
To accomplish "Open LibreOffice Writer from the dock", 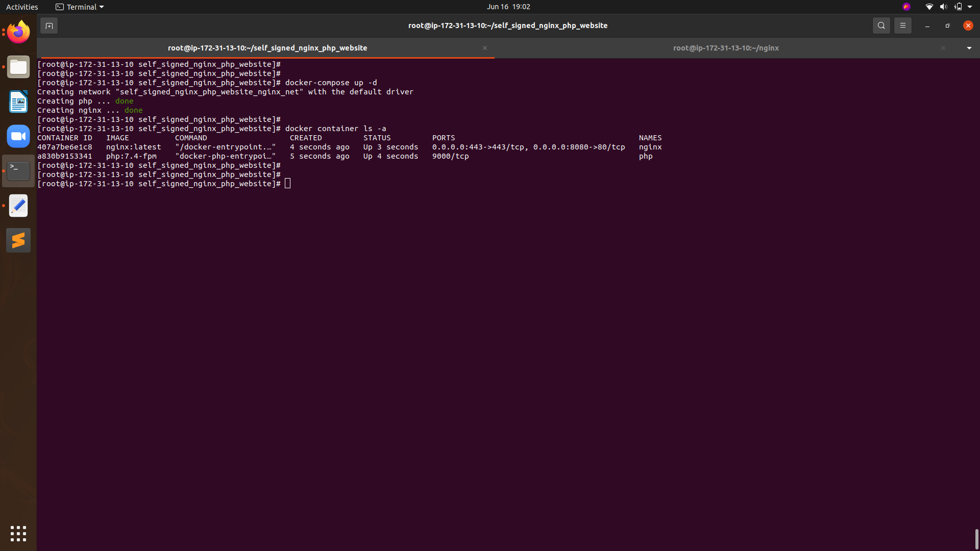I will [18, 102].
